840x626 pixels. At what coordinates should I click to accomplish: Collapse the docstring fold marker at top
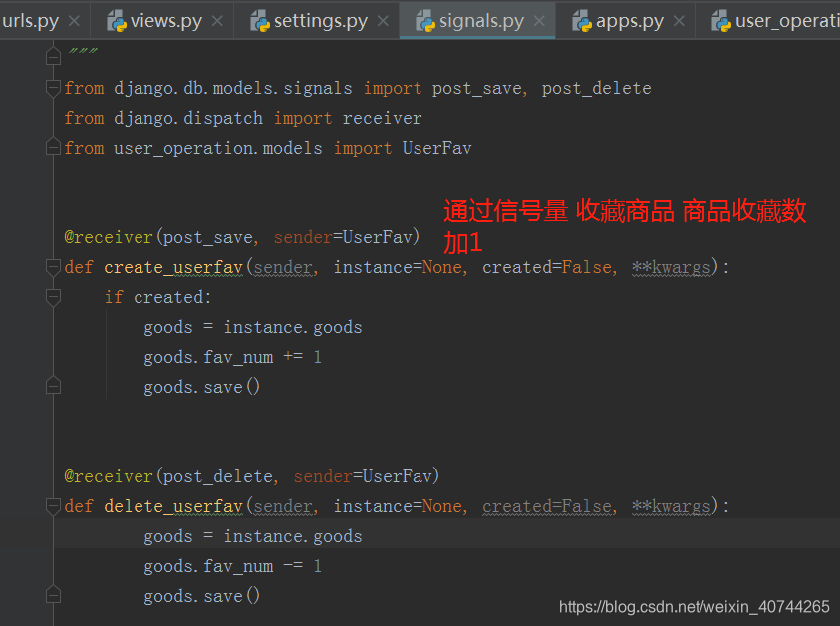53,56
